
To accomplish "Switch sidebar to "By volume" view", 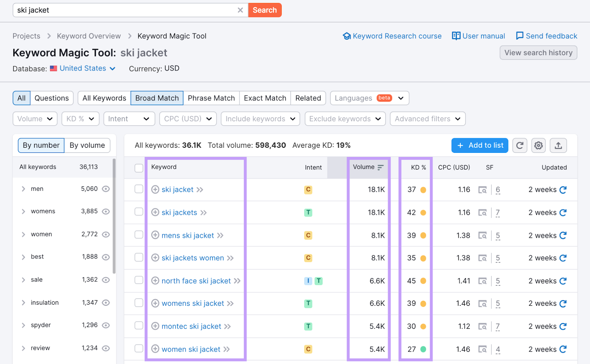I will (87, 145).
